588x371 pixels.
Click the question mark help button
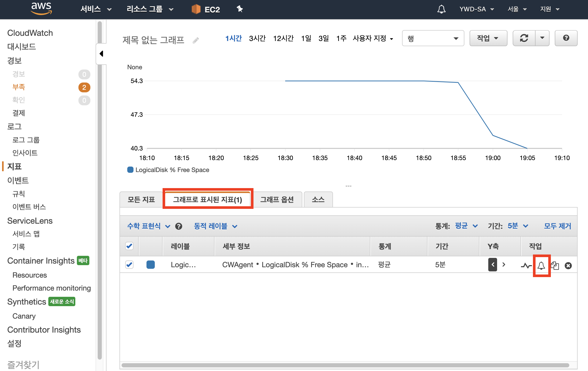pos(566,38)
